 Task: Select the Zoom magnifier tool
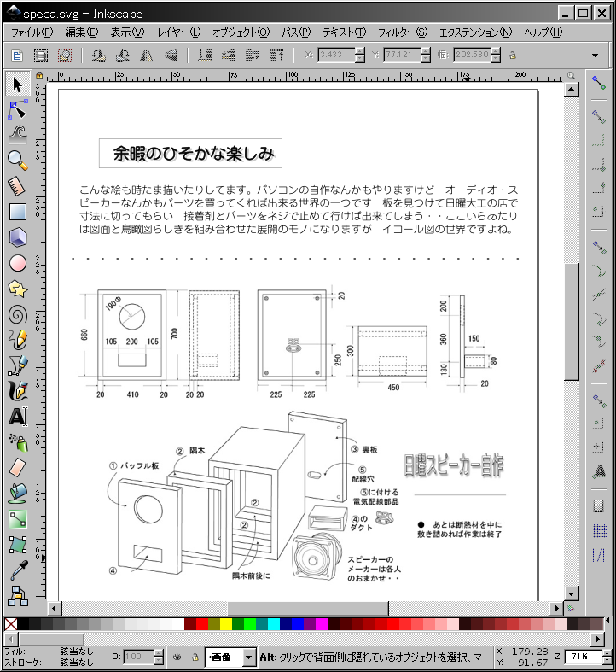(18, 161)
